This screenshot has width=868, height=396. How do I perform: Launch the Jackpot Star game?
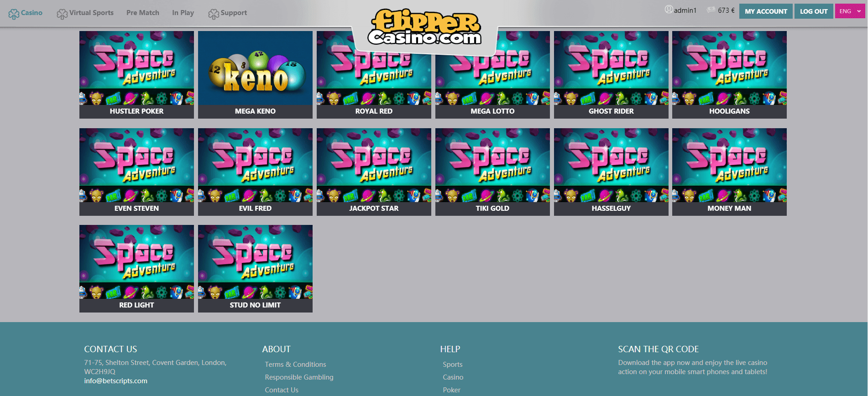(374, 172)
